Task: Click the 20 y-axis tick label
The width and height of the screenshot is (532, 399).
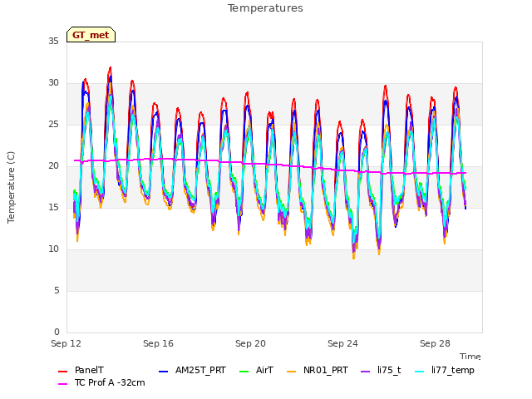Action: (53, 166)
